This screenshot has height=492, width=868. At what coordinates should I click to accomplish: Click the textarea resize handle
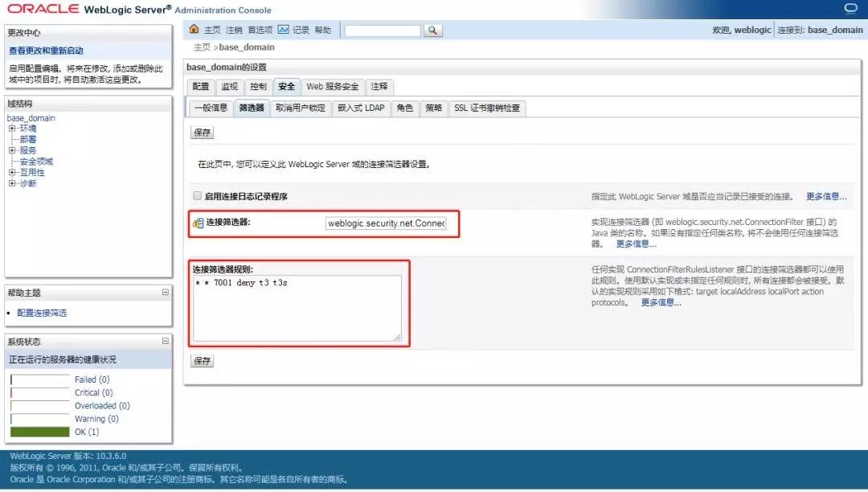point(398,337)
